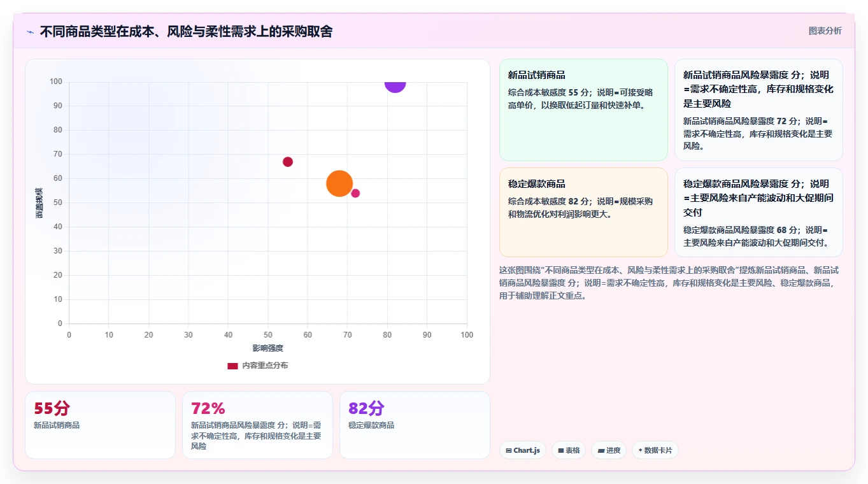Click the 覆盖范围 y-axis title
This screenshot has width=868, height=484.
(x=39, y=203)
